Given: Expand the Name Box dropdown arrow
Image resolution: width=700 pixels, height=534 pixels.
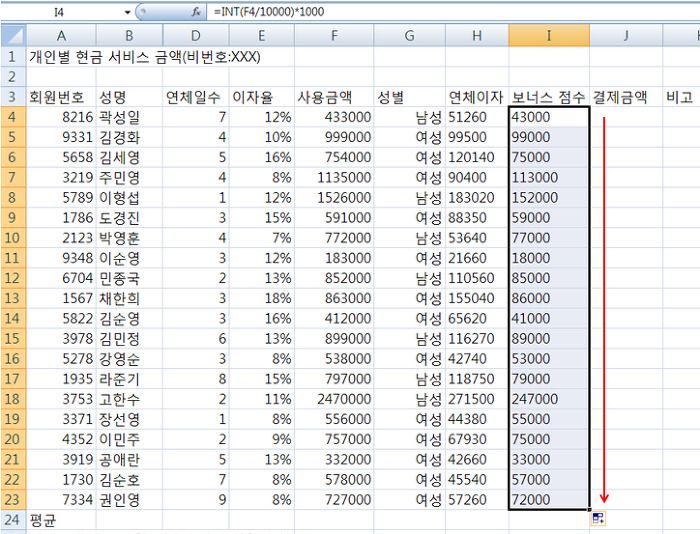Looking at the screenshot, I should pos(127,12).
